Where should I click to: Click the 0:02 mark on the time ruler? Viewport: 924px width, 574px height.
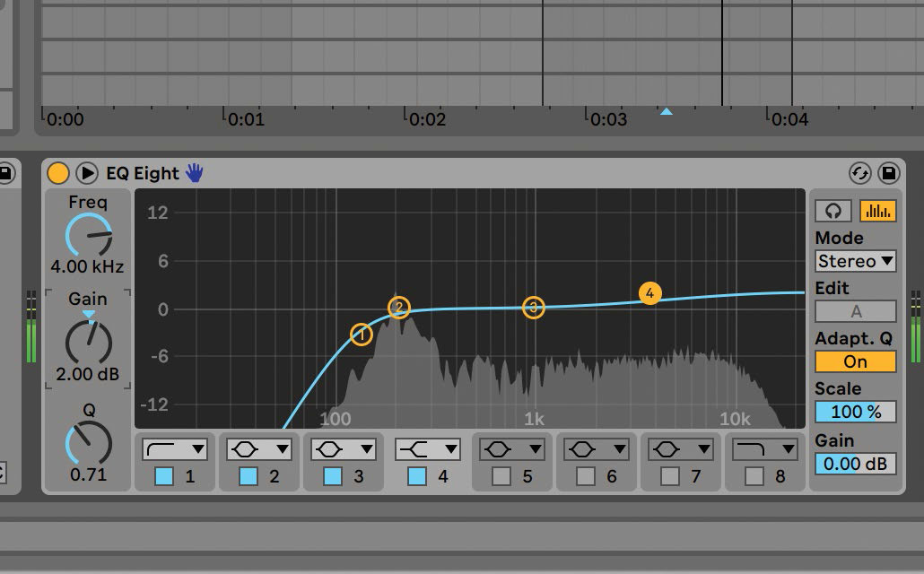[427, 119]
